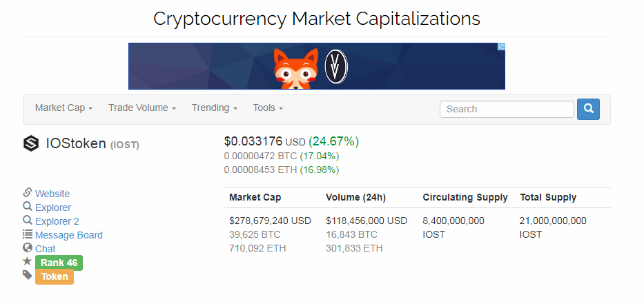Click the tag icon beside Token
The image size is (644, 306).
coord(28,276)
